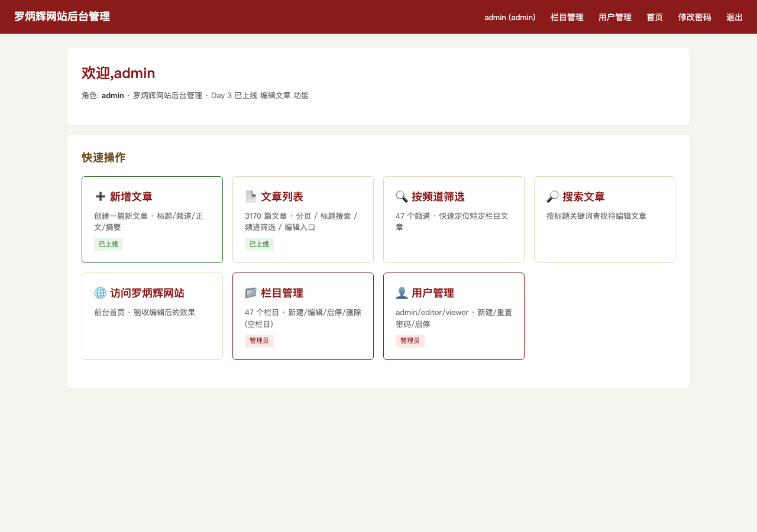Open the 访问罗炳辉网站 card title
This screenshot has height=532, width=757.
click(147, 293)
